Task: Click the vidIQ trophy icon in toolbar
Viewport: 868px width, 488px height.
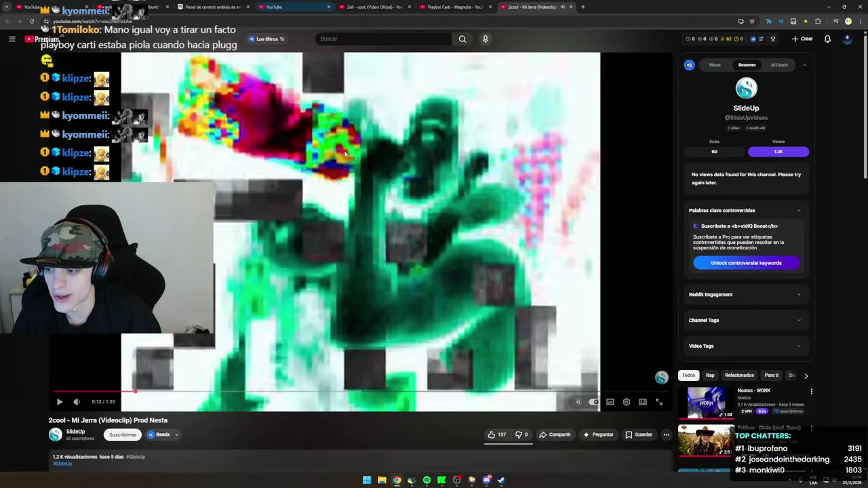Action: 773,39
